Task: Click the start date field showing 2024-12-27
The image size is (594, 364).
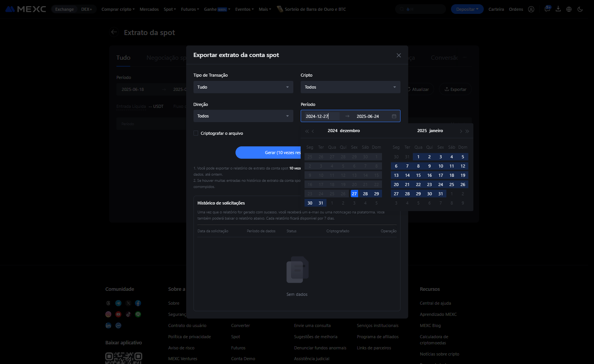Action: pyautogui.click(x=322, y=116)
